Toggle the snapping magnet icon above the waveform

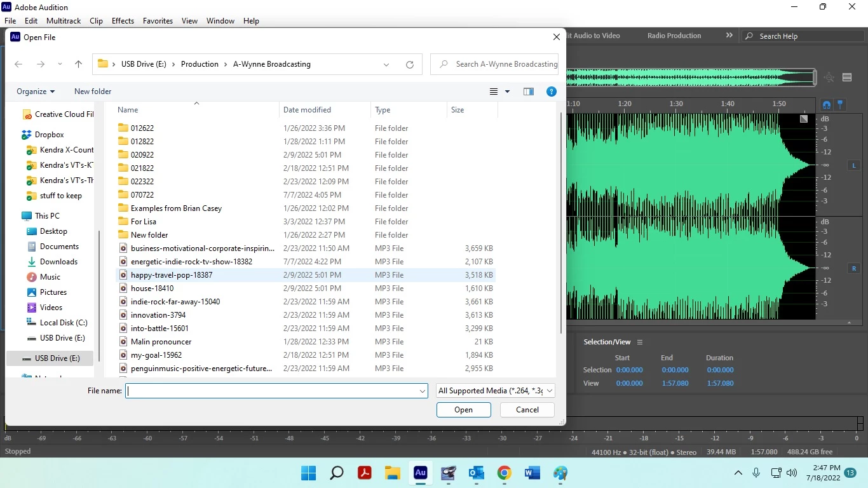pos(826,104)
